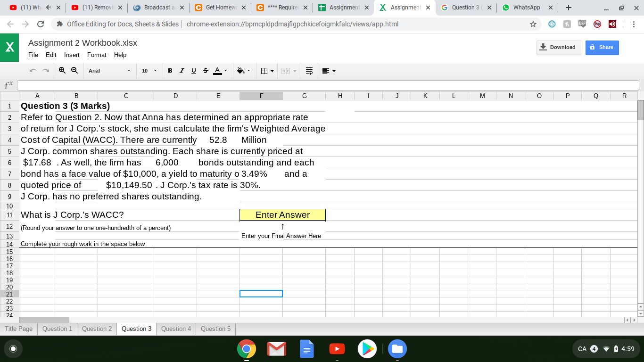
Task: Zoom out with the magnifier minus icon
Action: click(74, 71)
